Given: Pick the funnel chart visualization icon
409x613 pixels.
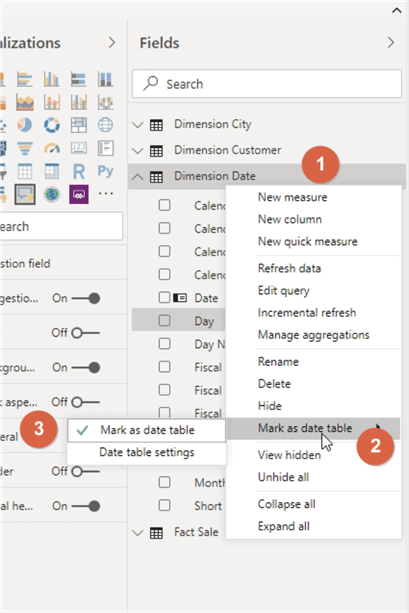Looking at the screenshot, I should (25, 148).
